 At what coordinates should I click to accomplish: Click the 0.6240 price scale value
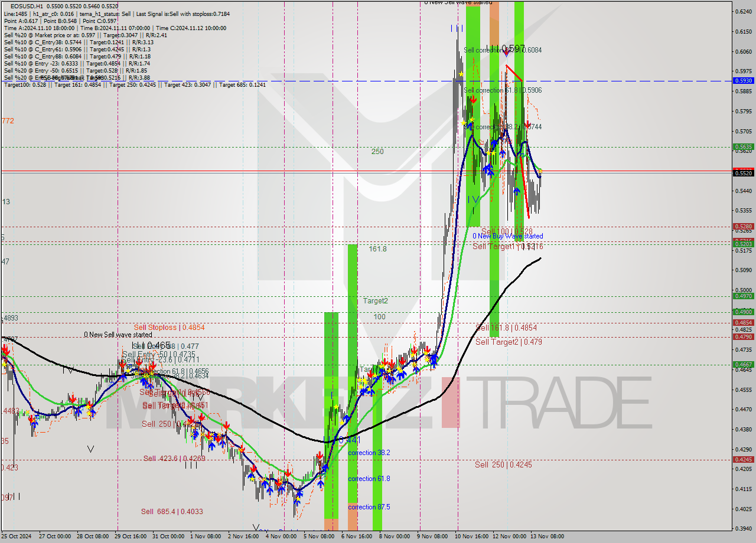click(x=743, y=11)
